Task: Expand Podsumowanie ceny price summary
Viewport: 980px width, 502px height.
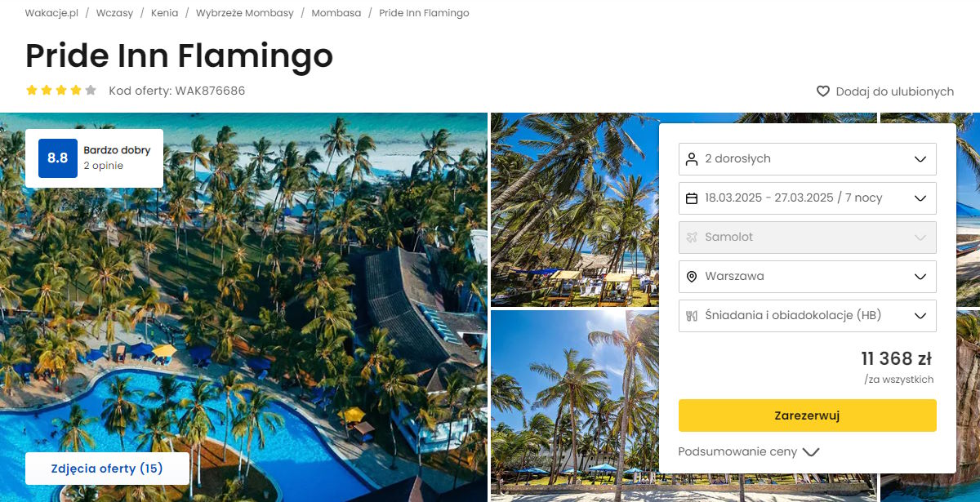Action: click(748, 451)
